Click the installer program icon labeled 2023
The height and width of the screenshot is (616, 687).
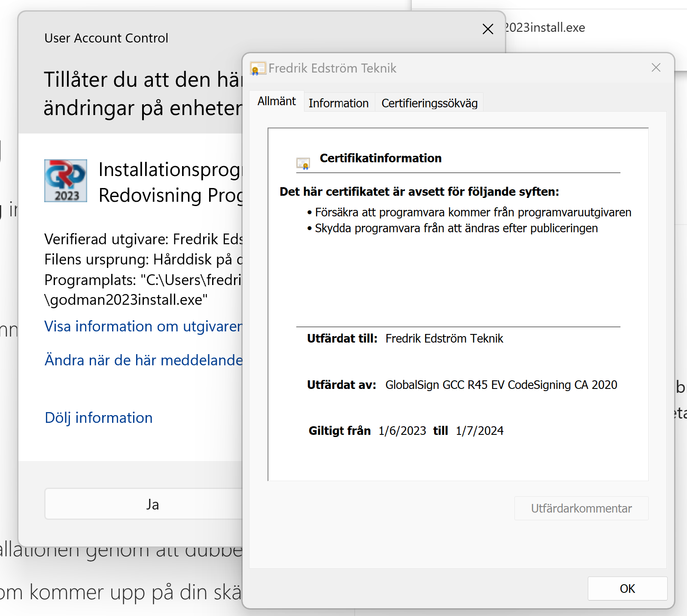click(66, 181)
